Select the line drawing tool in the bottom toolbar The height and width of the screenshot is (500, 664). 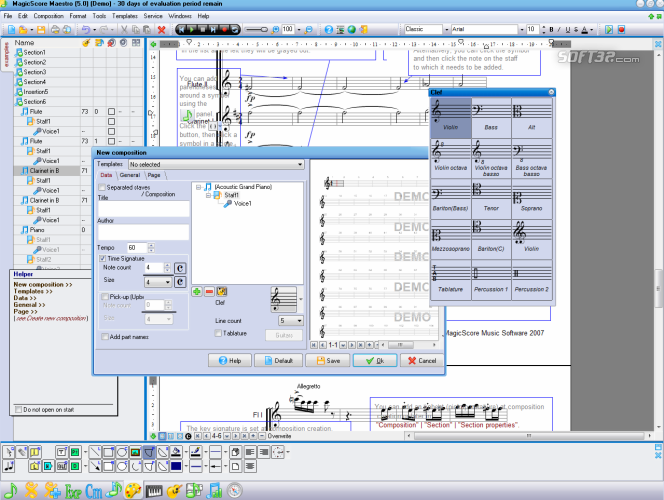point(94,452)
